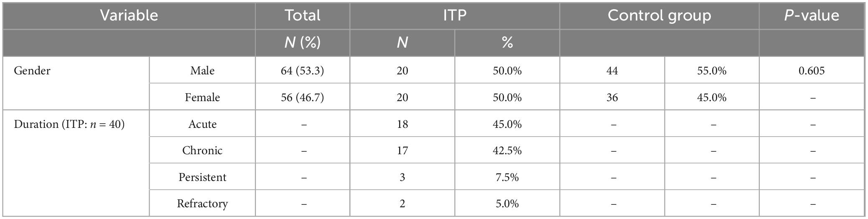Viewport: 868px width, 219px height.
Task: Click the Refractory row label
Action: point(202,204)
